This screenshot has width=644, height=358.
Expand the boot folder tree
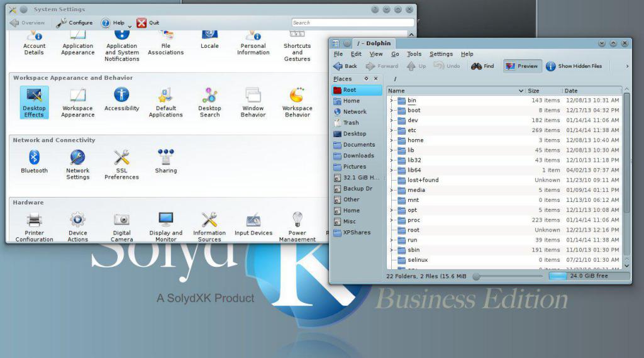[x=391, y=110]
